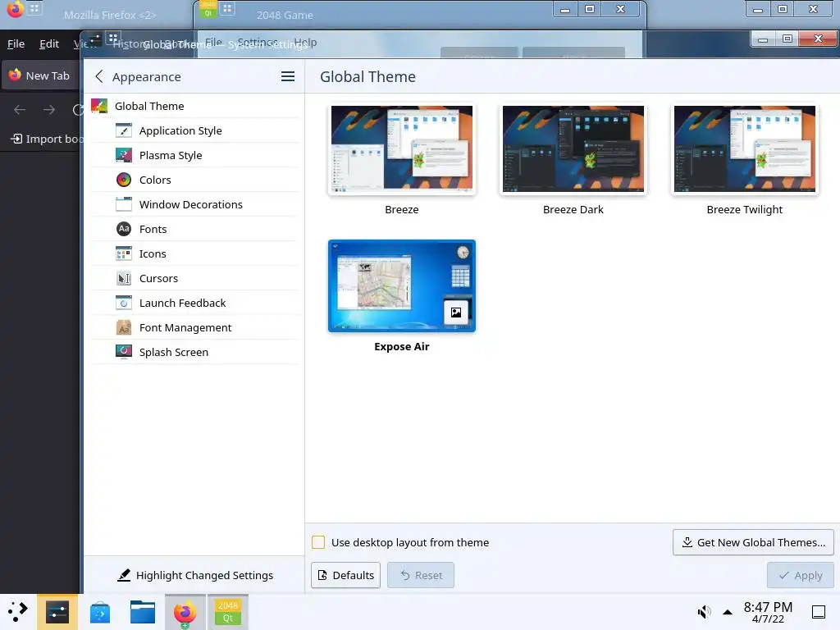This screenshot has height=630, width=840.
Task: Click the 'Global Theme' sidebar label
Action: (x=149, y=106)
